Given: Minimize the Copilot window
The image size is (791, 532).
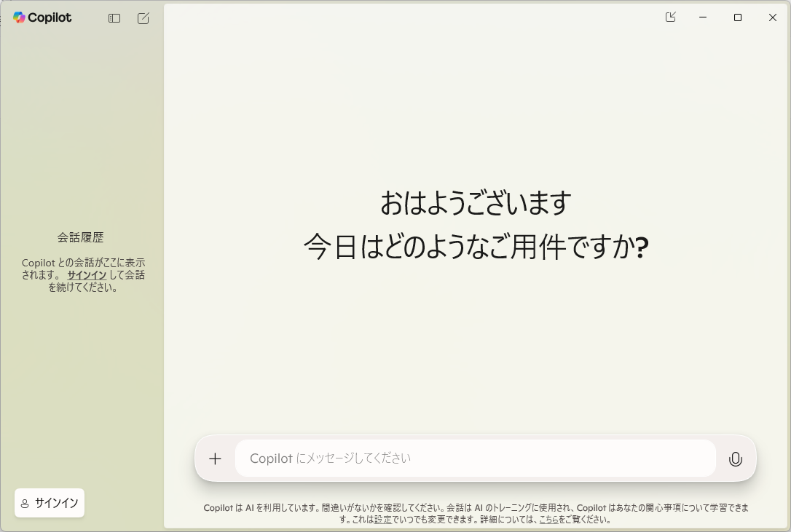Looking at the screenshot, I should tap(703, 17).
